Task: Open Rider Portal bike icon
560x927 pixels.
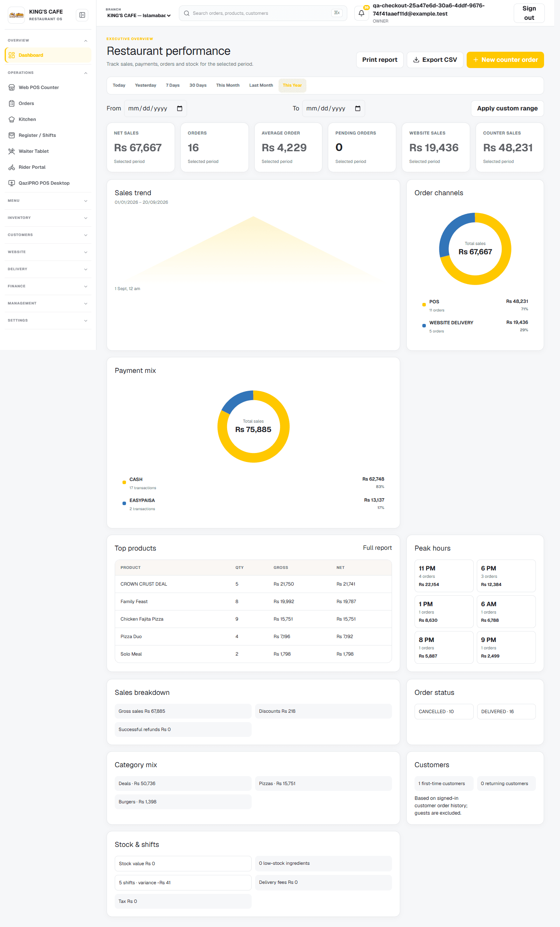Action: (12, 167)
